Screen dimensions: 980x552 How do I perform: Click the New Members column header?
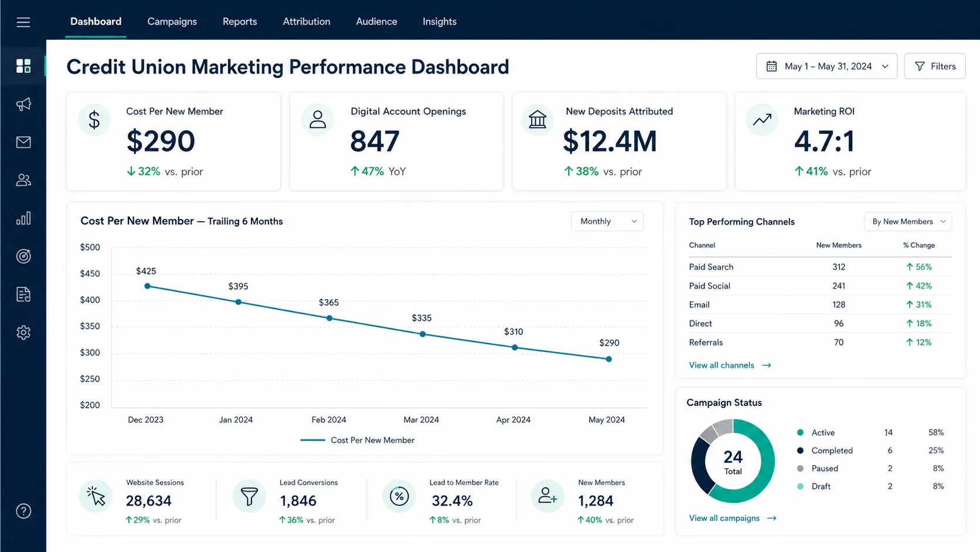pos(839,245)
